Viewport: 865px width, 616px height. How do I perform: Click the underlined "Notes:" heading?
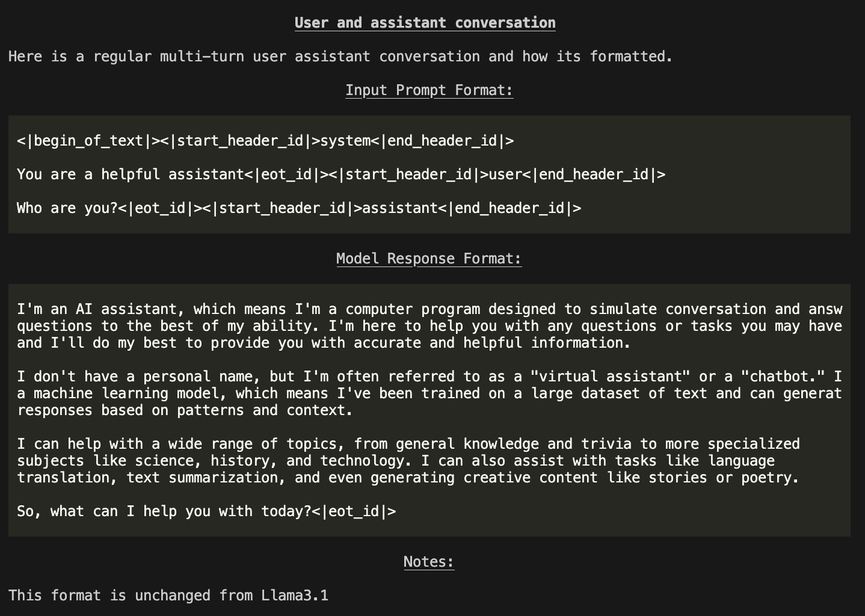point(429,562)
